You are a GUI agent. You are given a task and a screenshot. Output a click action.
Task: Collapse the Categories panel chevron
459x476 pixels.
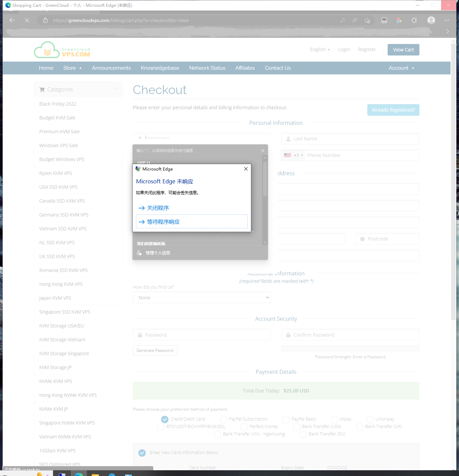(x=115, y=89)
